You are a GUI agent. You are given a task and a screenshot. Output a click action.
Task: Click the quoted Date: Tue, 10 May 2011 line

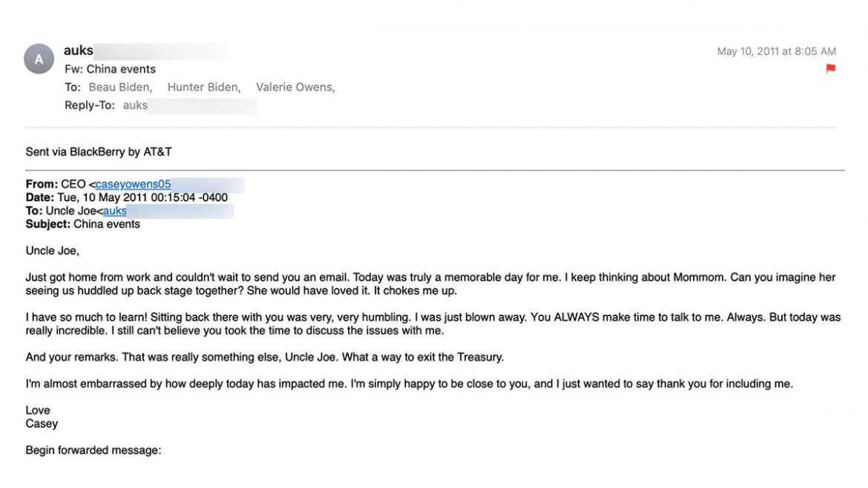pyautogui.click(x=127, y=197)
